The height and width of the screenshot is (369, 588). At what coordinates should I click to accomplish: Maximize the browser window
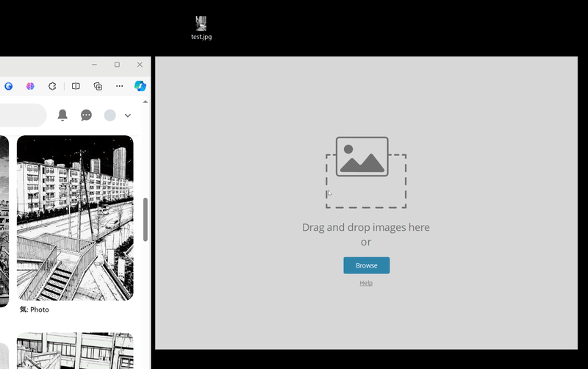pos(117,65)
